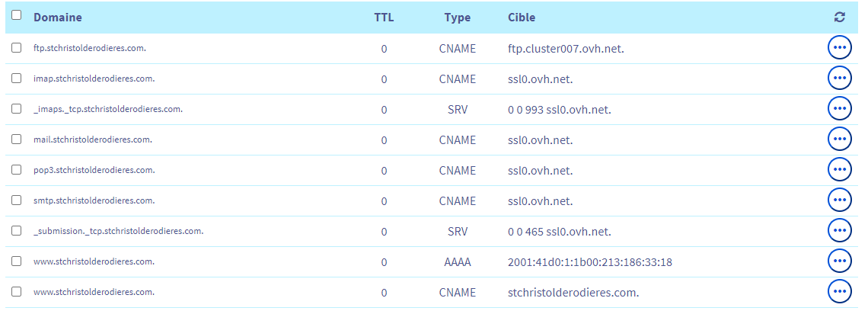Viewport: 868px width, 311px height.
Task: Select the checkbox for mail.stchristolderodieres.com
Action: pyautogui.click(x=17, y=139)
